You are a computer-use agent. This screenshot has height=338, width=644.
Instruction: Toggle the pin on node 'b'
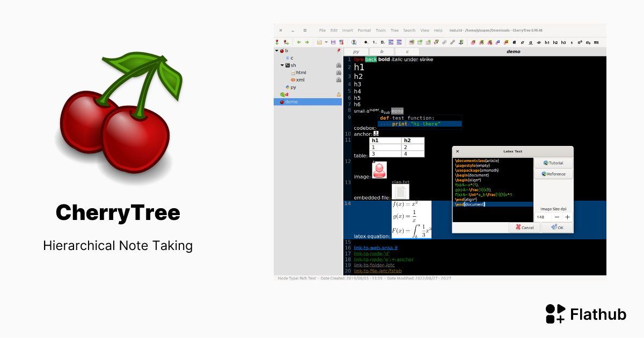point(339,50)
